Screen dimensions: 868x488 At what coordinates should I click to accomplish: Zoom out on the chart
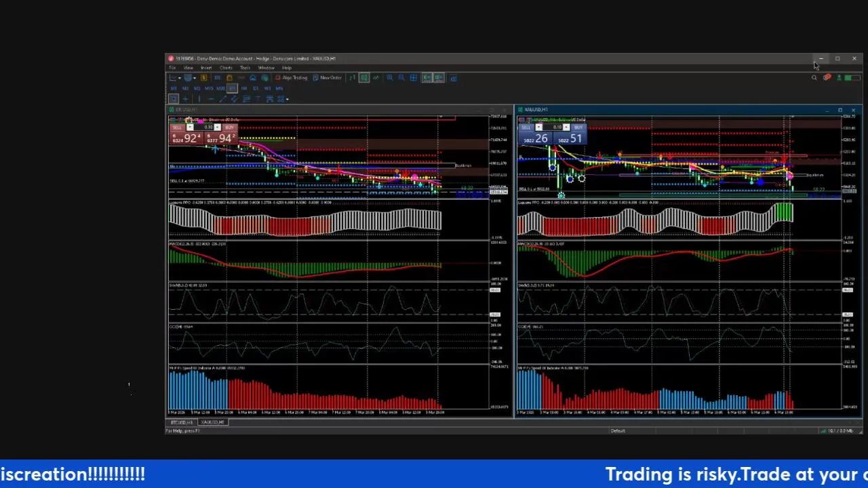coord(401,78)
